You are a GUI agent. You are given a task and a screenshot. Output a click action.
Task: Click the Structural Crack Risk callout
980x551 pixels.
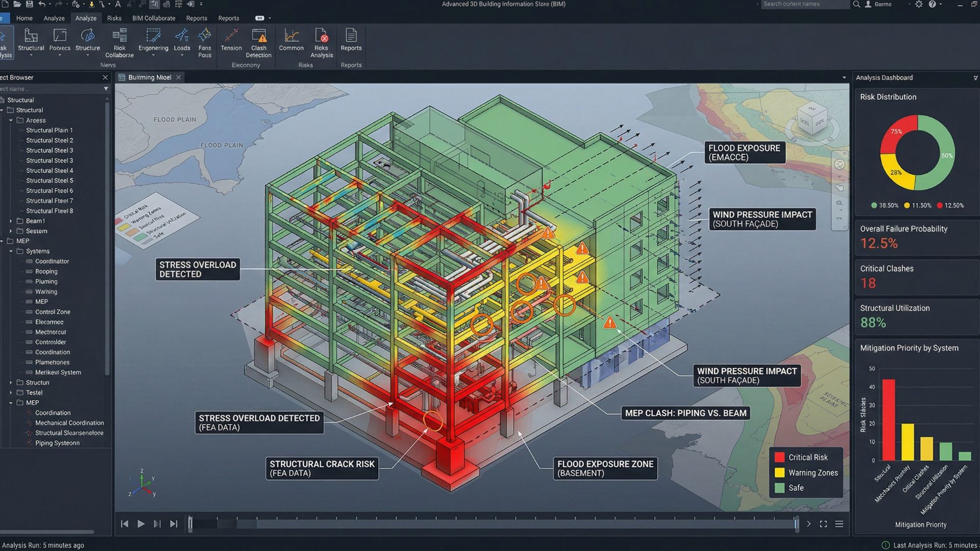322,468
